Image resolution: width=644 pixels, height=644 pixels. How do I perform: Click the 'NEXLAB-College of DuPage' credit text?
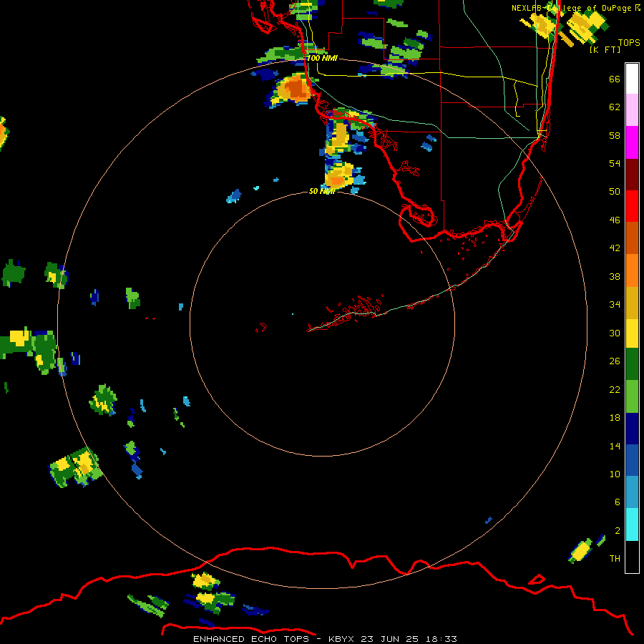tap(571, 8)
